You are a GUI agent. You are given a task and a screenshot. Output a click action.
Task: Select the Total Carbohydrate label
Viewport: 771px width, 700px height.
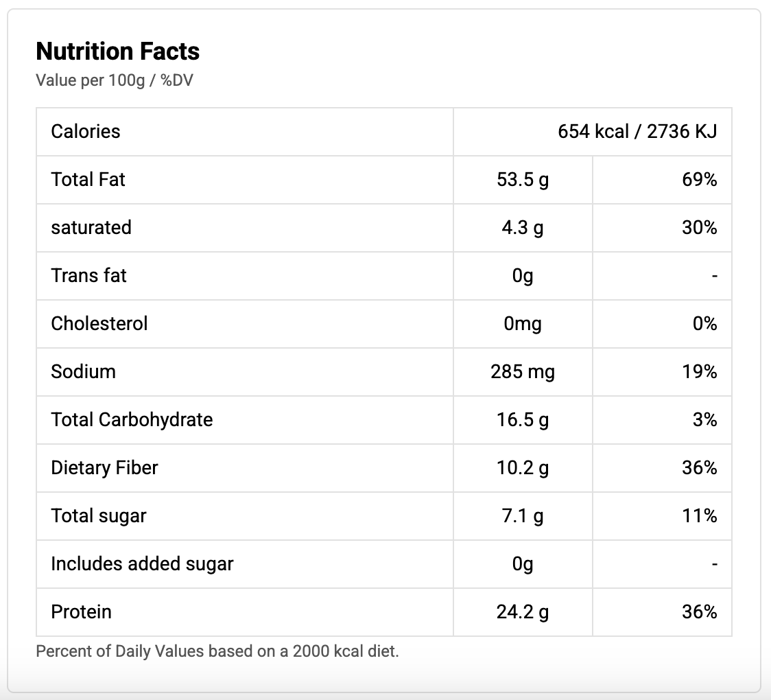click(x=132, y=419)
